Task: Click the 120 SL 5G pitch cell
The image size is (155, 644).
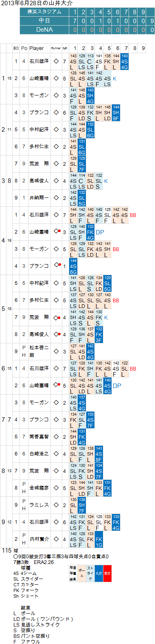Action: click(x=107, y=283)
